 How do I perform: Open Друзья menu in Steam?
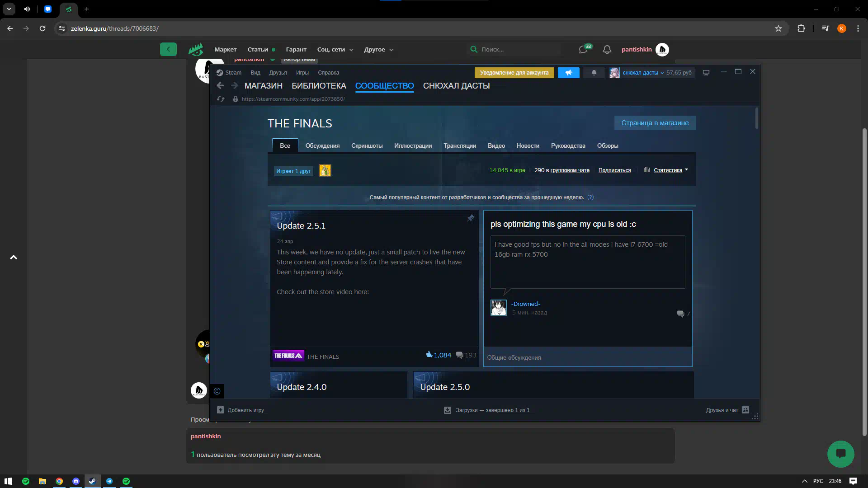click(x=278, y=73)
